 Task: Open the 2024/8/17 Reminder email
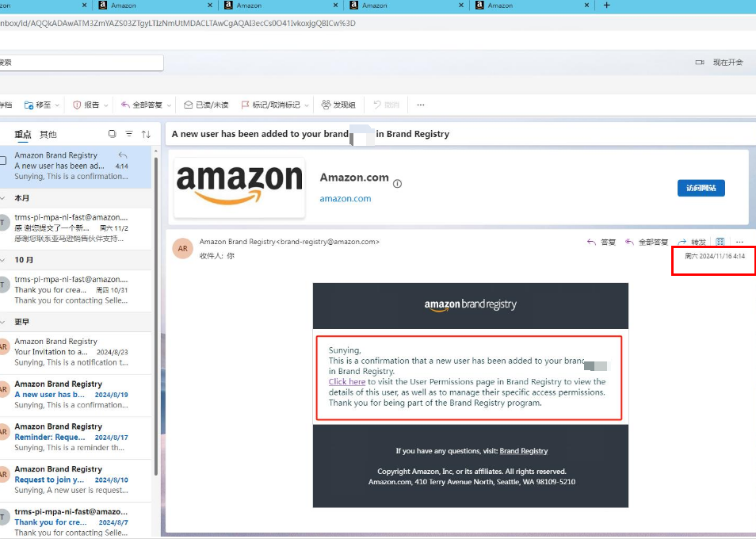75,438
